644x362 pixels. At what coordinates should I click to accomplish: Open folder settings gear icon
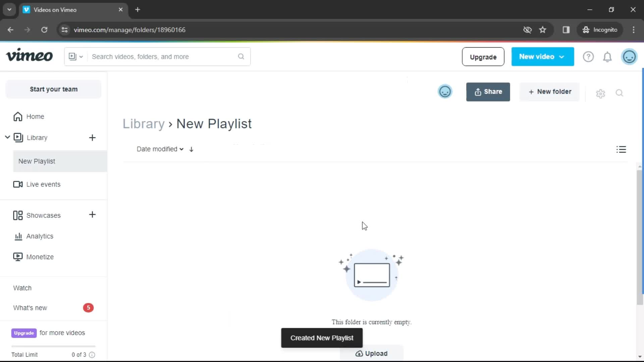tap(600, 94)
